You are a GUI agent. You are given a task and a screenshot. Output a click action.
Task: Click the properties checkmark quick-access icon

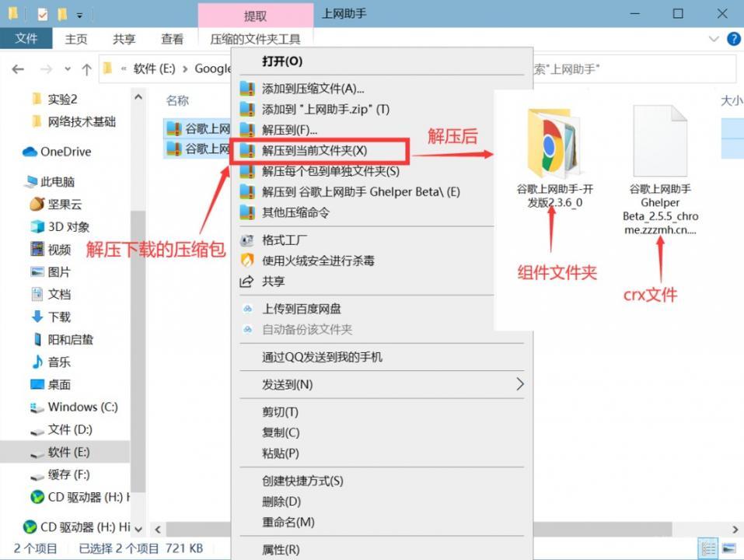pos(42,15)
